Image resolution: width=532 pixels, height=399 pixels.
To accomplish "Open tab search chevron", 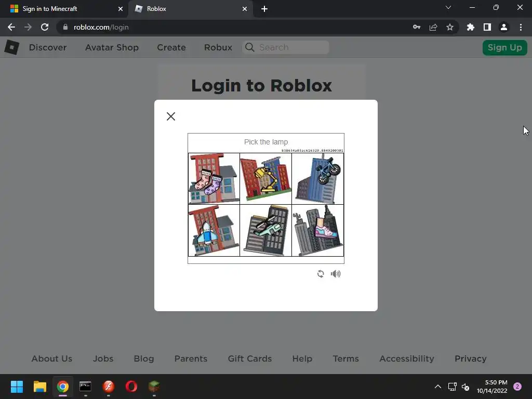I will 448,7.
